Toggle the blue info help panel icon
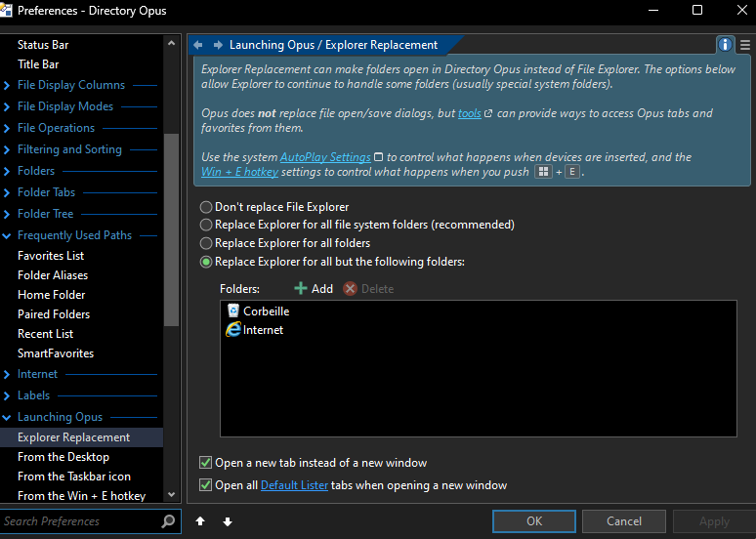756x539 pixels. click(x=725, y=45)
